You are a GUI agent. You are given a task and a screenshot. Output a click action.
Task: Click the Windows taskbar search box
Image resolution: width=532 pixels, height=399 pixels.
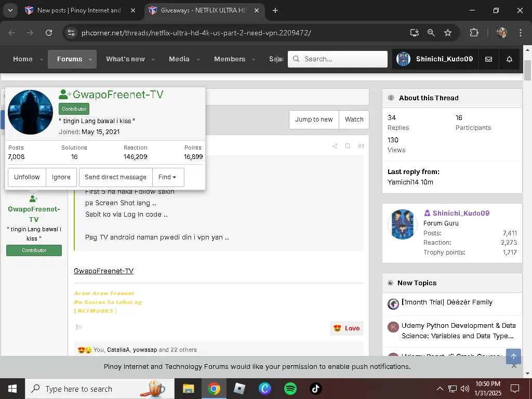pyautogui.click(x=100, y=389)
